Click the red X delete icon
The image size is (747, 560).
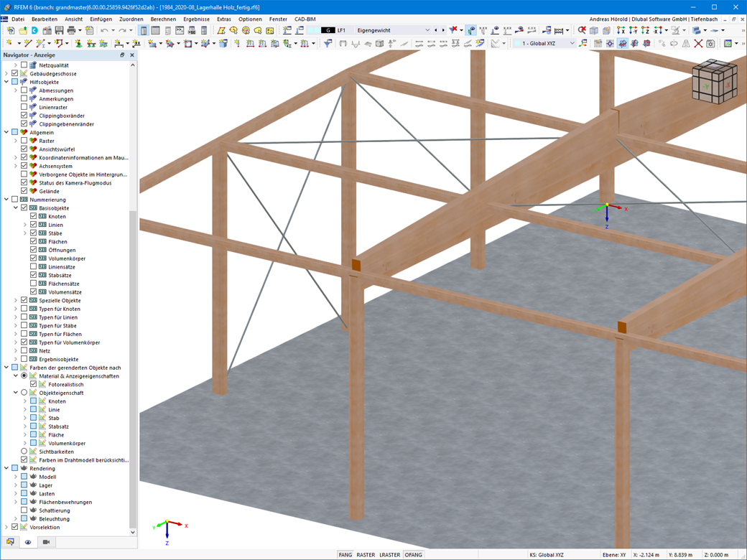click(x=698, y=44)
